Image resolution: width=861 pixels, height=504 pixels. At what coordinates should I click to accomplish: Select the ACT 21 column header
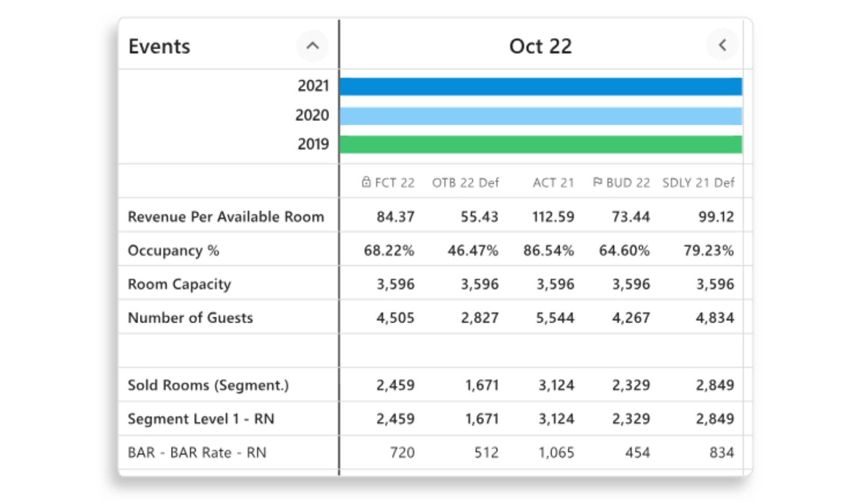point(553,183)
